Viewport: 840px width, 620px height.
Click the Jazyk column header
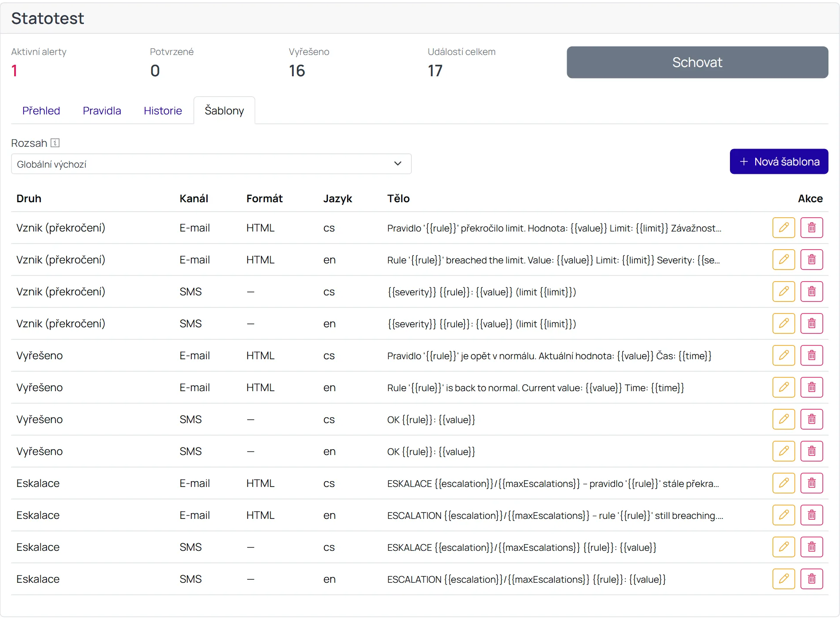tap(338, 198)
